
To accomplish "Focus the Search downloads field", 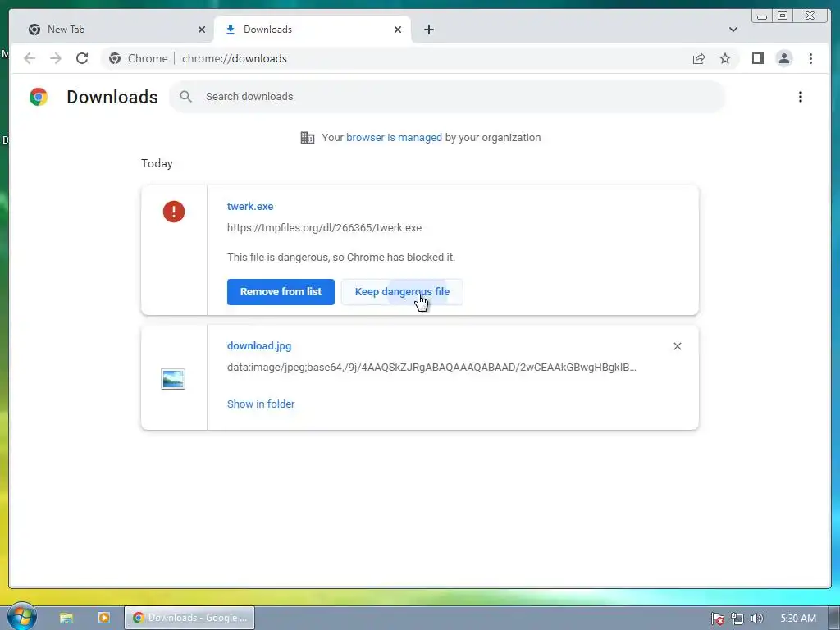I will click(x=447, y=97).
